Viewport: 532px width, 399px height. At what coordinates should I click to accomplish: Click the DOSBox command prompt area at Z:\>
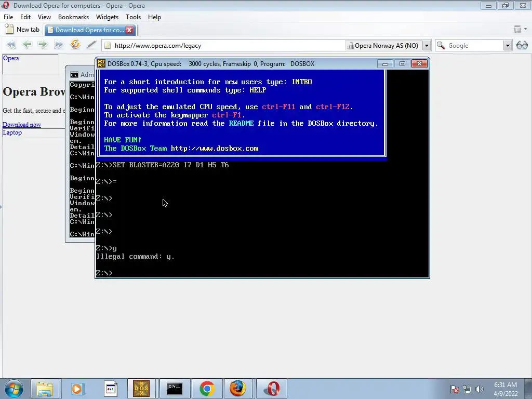(104, 273)
